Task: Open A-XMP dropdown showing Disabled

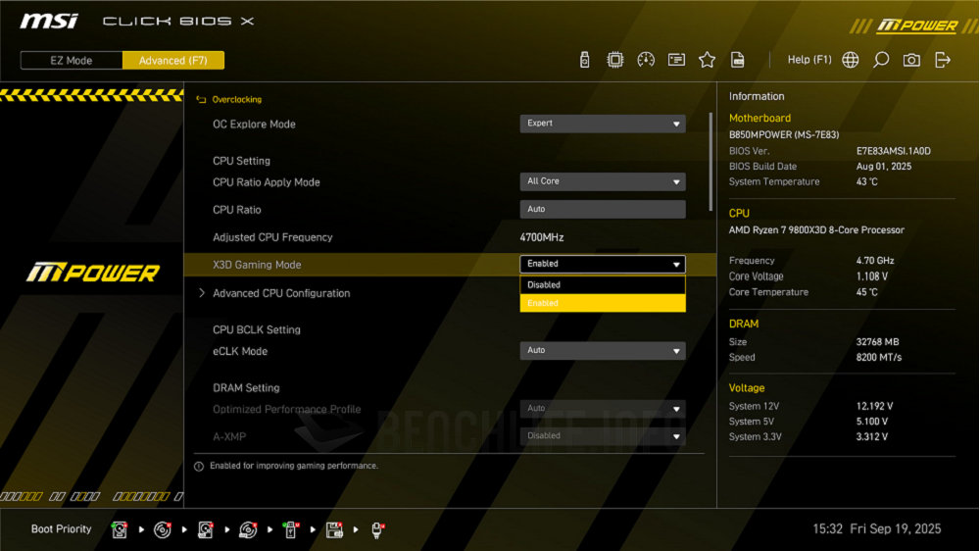Action: coord(603,436)
